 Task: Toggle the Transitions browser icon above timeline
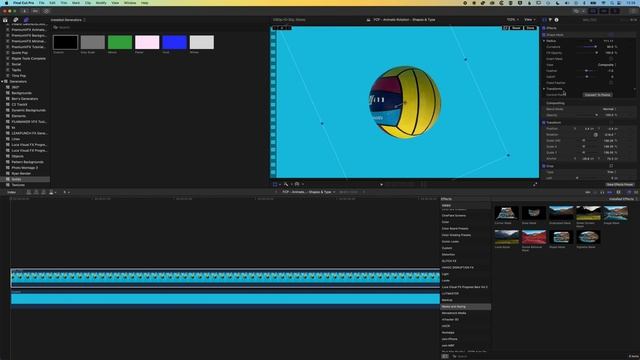click(x=636, y=192)
